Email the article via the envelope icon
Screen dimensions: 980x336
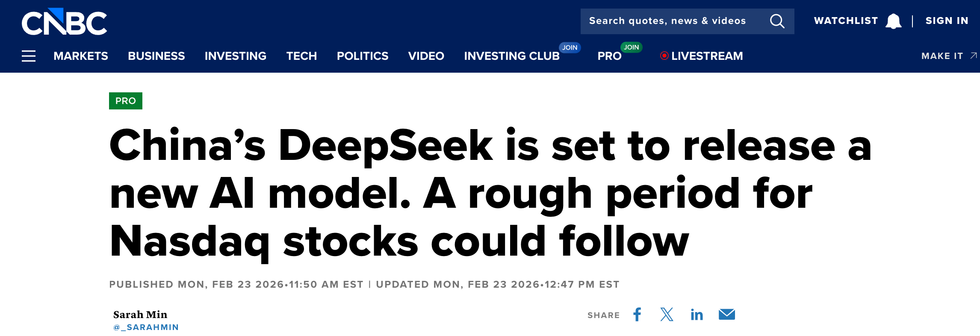(x=727, y=315)
